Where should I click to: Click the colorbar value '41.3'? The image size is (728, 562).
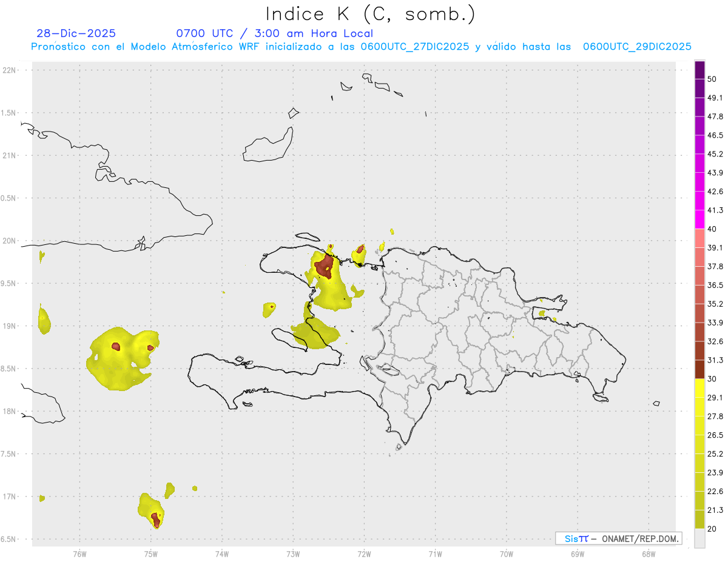715,210
